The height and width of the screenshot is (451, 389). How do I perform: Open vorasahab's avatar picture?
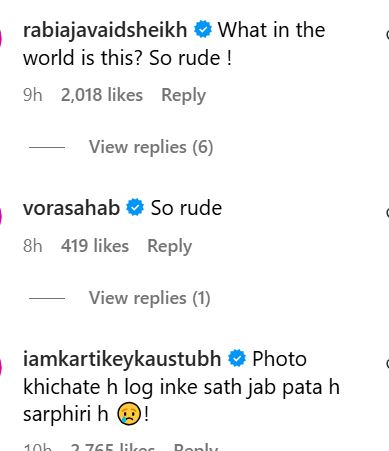(1, 216)
